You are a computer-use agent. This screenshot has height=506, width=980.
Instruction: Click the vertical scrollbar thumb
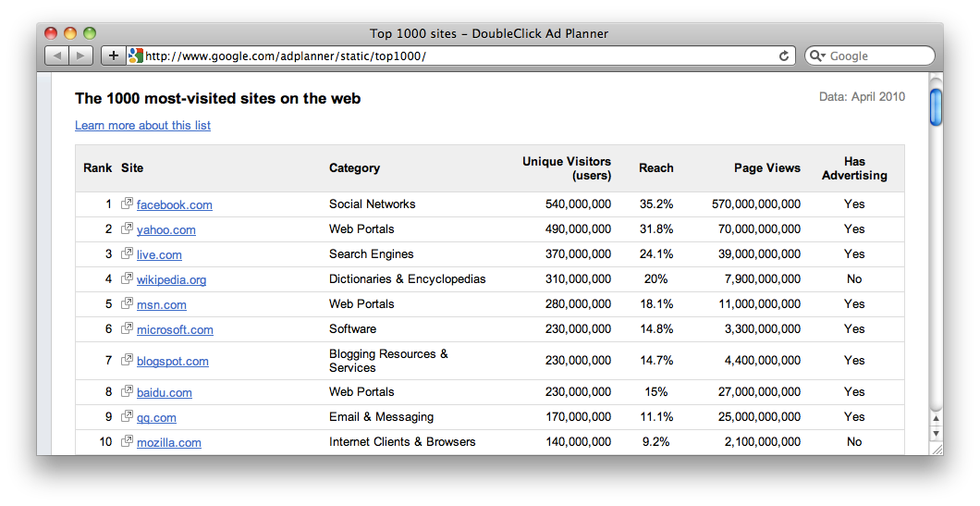coord(936,107)
